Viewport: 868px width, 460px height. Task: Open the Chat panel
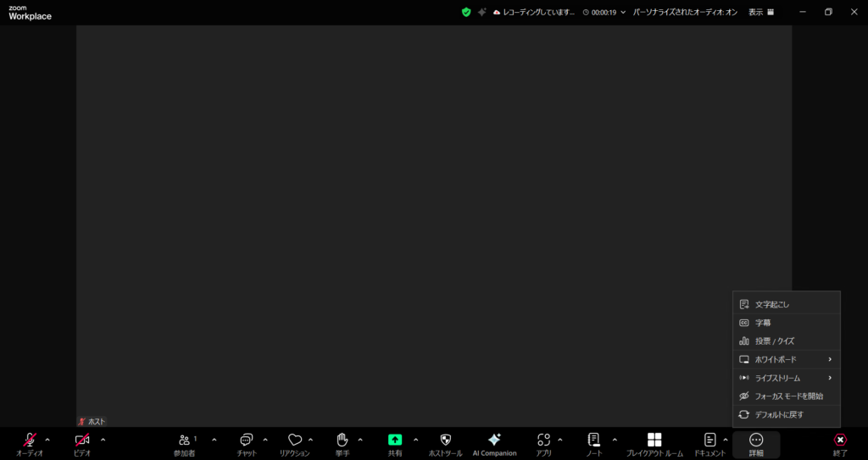[x=247, y=441]
